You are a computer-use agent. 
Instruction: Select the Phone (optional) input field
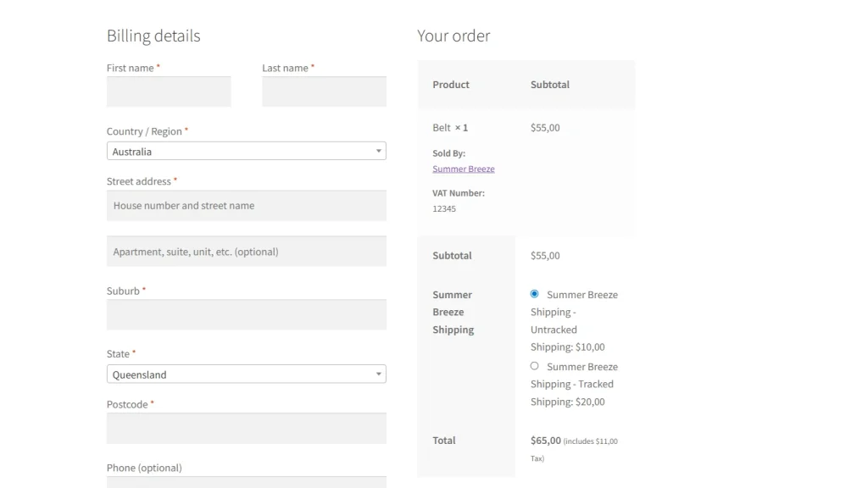click(246, 481)
